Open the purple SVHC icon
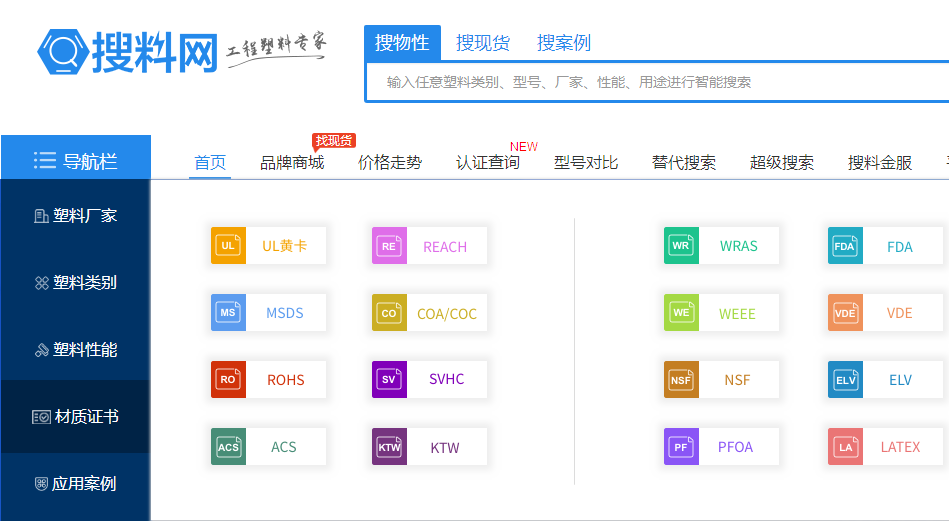 pos(389,380)
